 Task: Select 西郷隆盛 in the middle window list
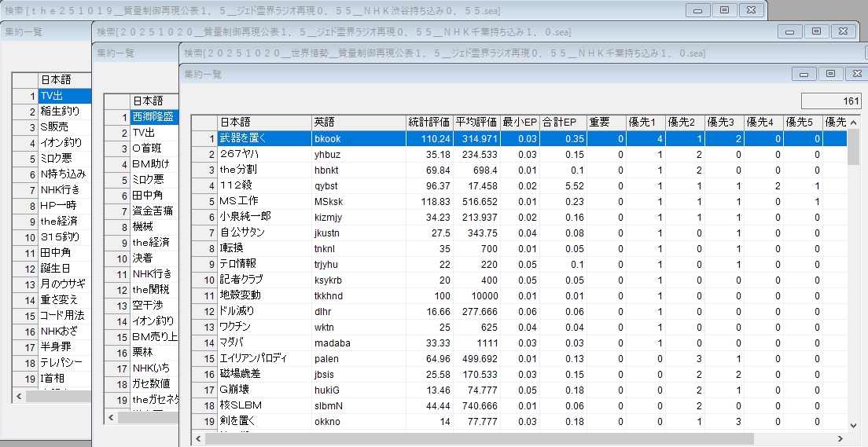click(151, 117)
